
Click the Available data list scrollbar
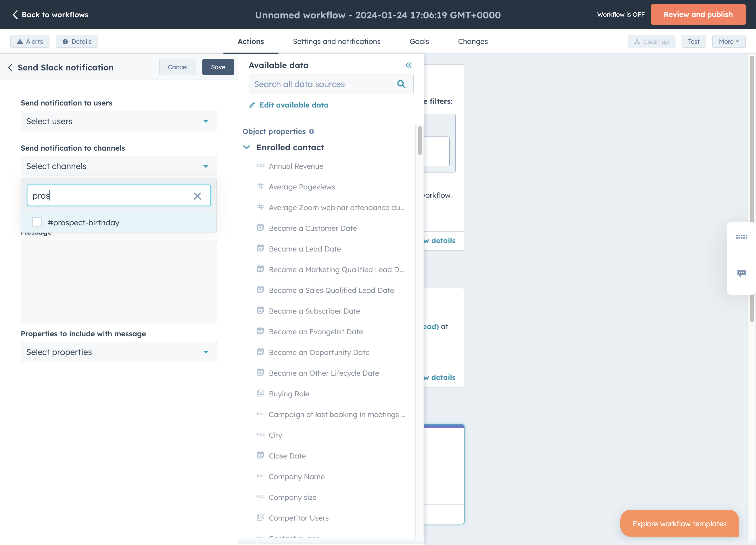pyautogui.click(x=420, y=141)
